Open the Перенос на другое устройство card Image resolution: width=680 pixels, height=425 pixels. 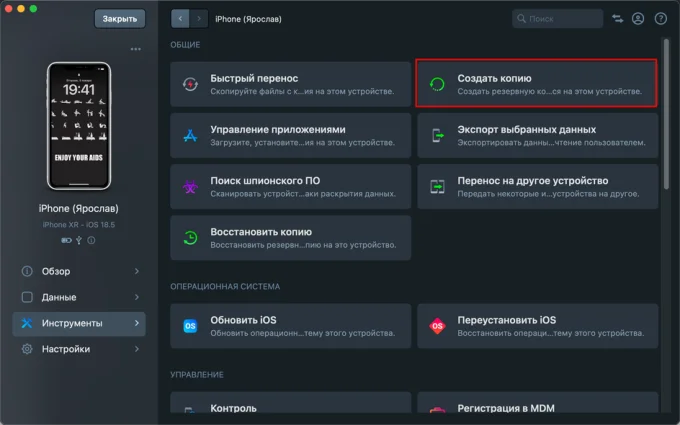[538, 187]
